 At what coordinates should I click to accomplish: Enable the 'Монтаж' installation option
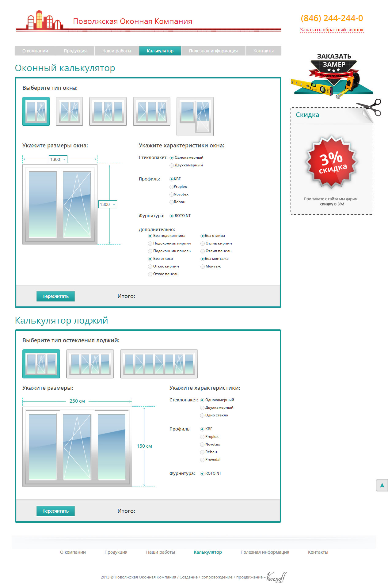[203, 267]
